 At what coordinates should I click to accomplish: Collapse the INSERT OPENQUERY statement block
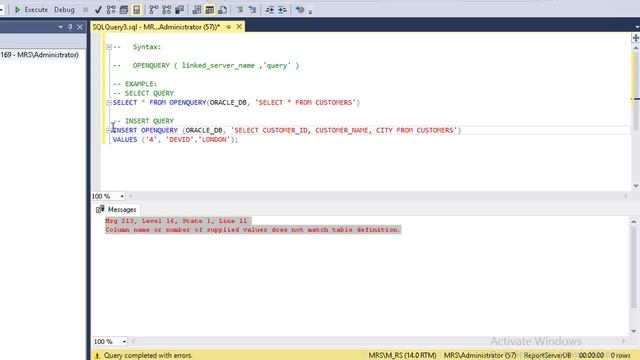pyautogui.click(x=109, y=130)
